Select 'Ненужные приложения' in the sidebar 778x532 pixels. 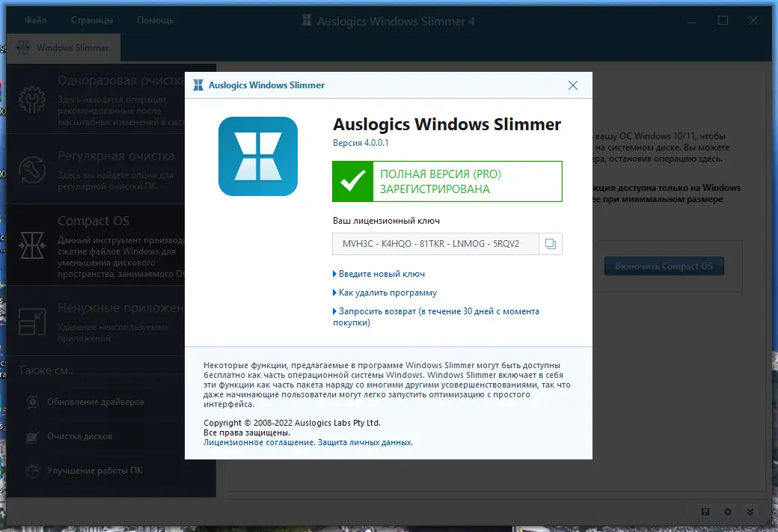click(x=96, y=322)
